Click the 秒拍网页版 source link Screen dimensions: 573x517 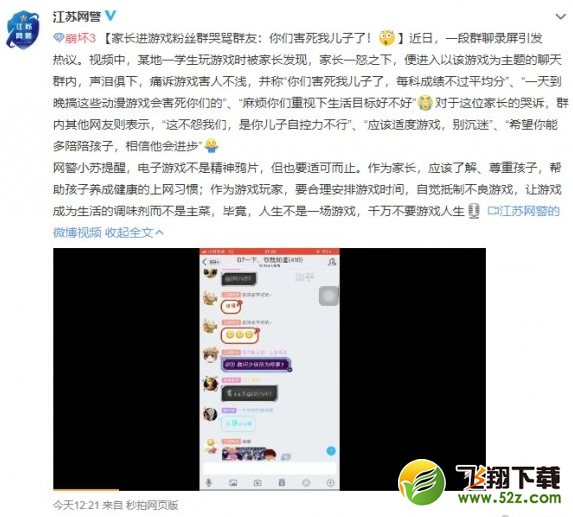tap(152, 505)
